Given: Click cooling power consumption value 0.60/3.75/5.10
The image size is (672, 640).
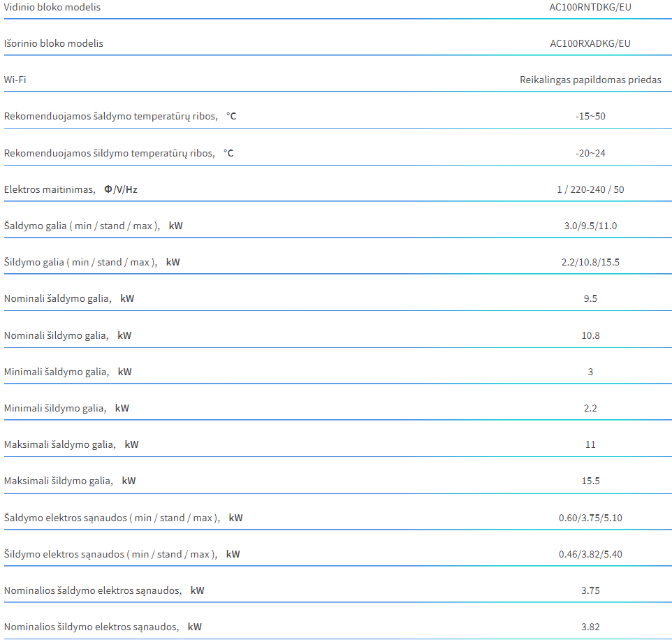Looking at the screenshot, I should (590, 518).
